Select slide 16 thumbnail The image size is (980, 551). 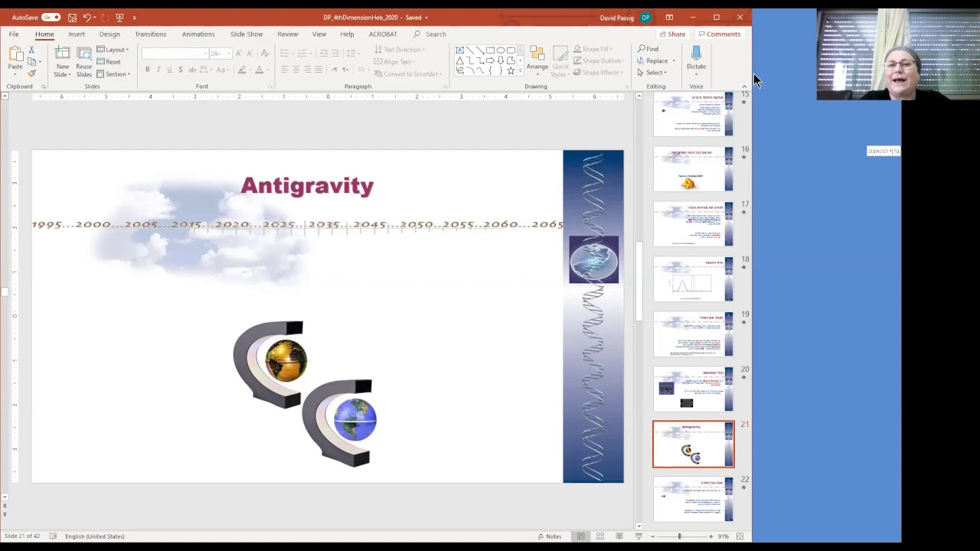[x=693, y=169]
